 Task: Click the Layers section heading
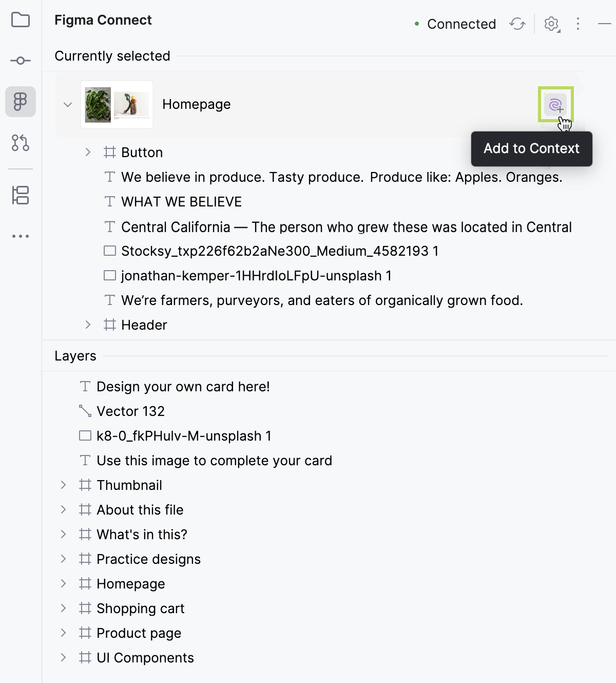click(75, 356)
